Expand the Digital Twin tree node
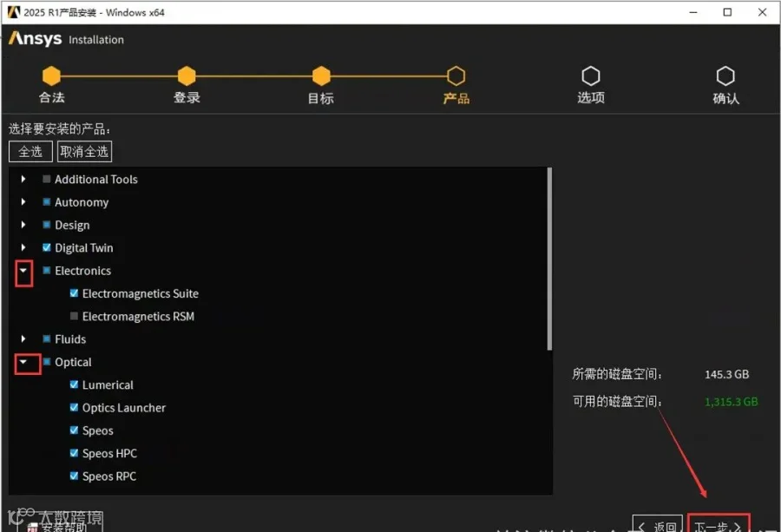Screen dimensions: 781x532 tap(23, 247)
